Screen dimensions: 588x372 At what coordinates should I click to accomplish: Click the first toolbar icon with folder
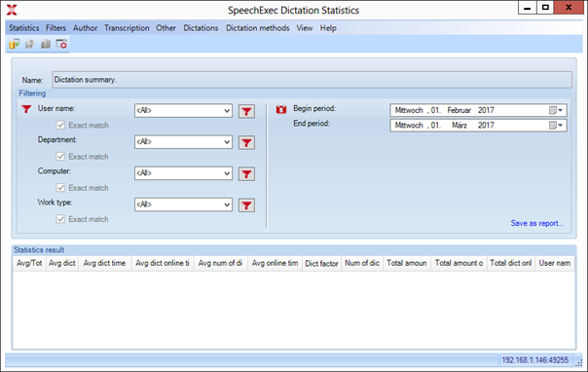pos(15,44)
